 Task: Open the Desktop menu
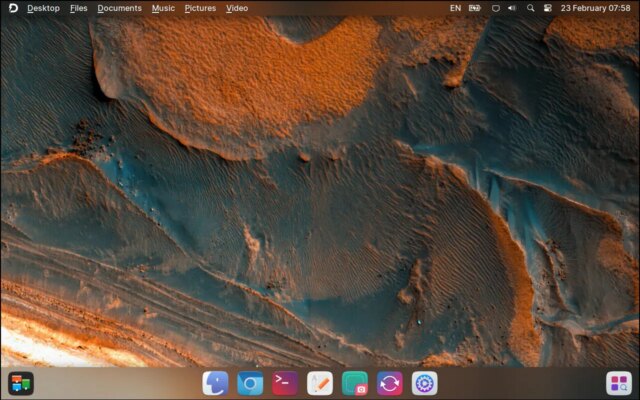point(43,8)
